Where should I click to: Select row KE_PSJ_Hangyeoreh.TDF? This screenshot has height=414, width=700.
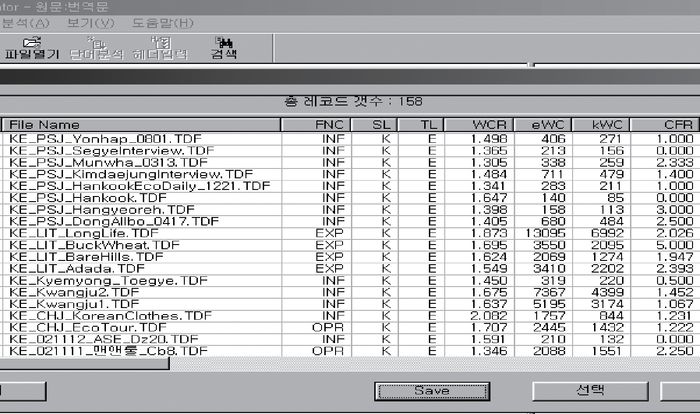point(350,209)
